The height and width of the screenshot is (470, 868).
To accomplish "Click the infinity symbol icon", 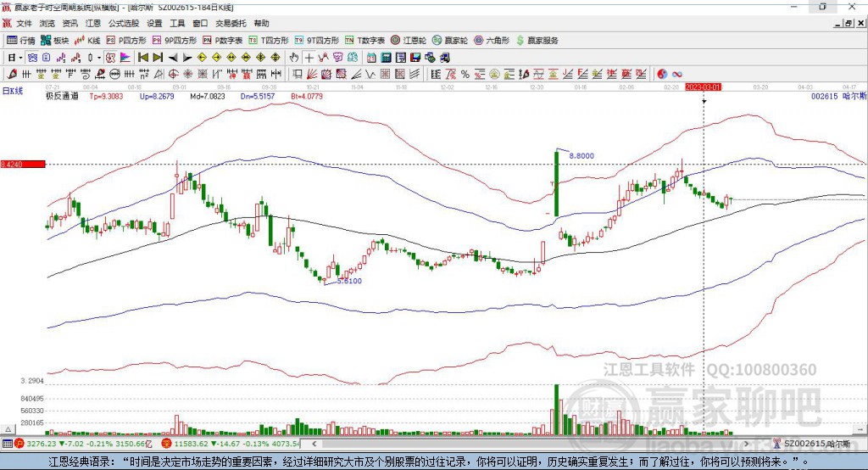I will click(x=677, y=74).
